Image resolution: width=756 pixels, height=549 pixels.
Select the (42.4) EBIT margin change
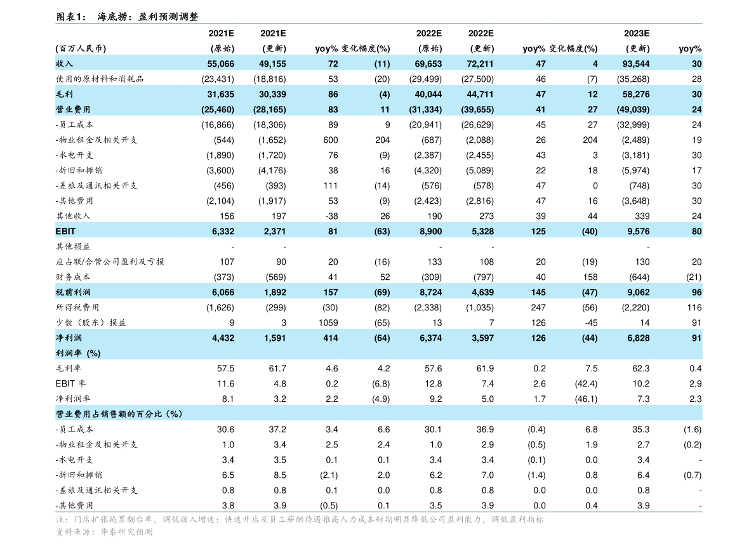tap(586, 384)
